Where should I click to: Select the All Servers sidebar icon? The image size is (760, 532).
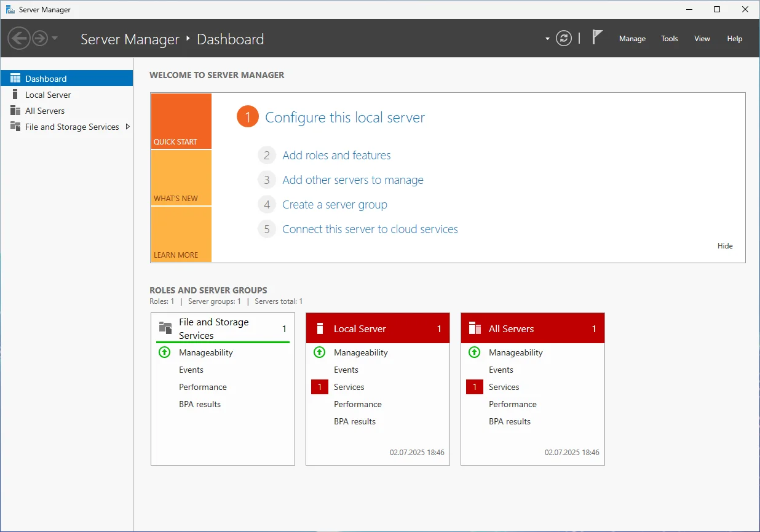[x=15, y=111]
